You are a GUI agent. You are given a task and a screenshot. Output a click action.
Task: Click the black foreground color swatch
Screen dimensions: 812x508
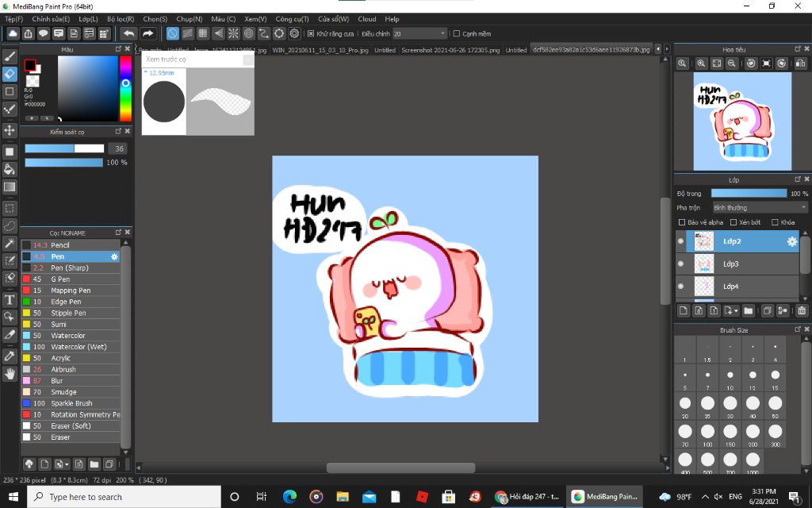coord(30,65)
